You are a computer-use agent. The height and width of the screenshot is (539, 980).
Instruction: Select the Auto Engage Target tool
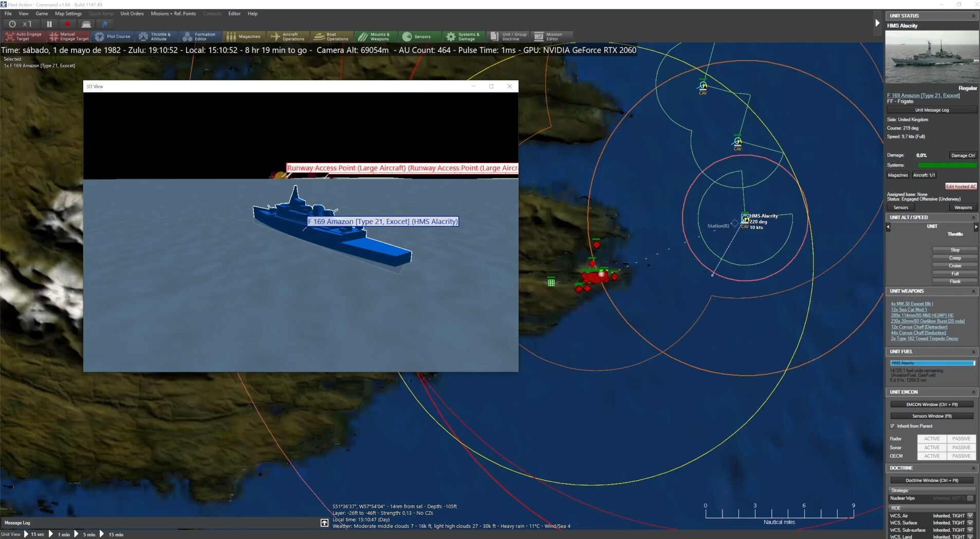tap(24, 36)
